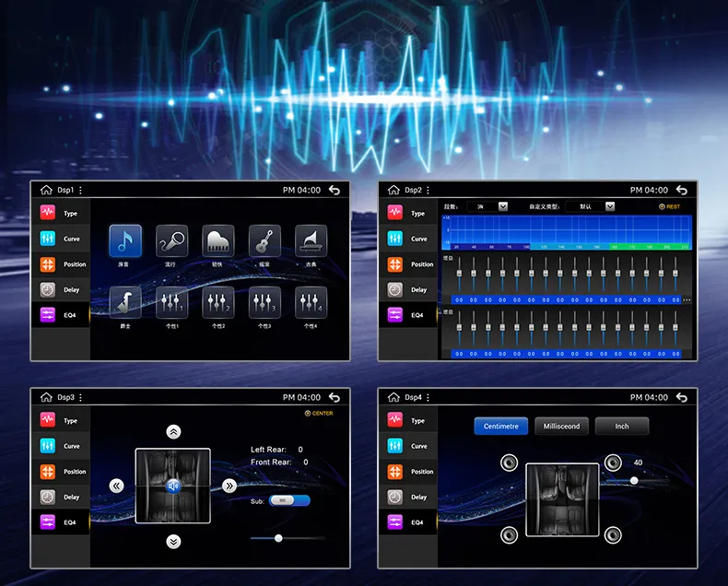Open home in the Dsp4 screen
Viewport: 728px width, 586px height.
(x=393, y=397)
